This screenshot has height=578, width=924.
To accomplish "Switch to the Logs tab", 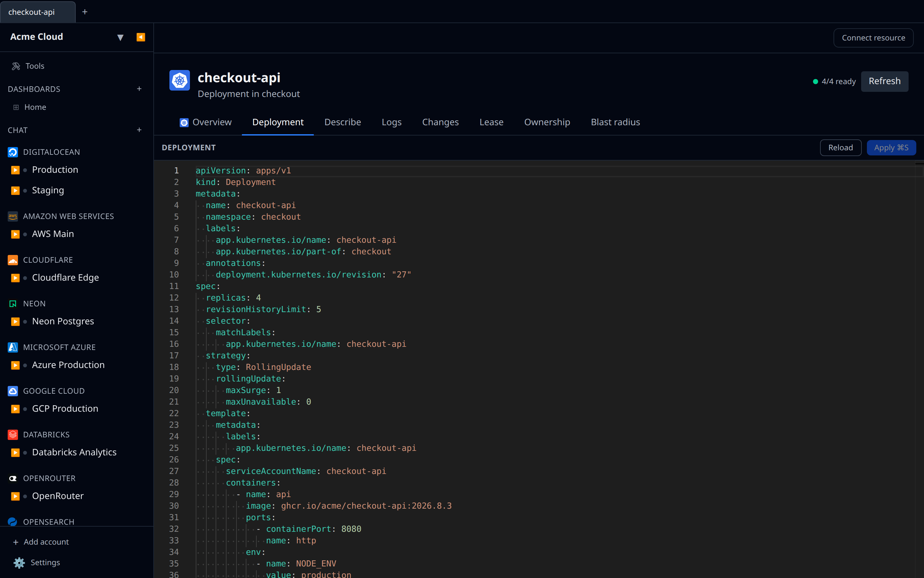I will pyautogui.click(x=391, y=122).
